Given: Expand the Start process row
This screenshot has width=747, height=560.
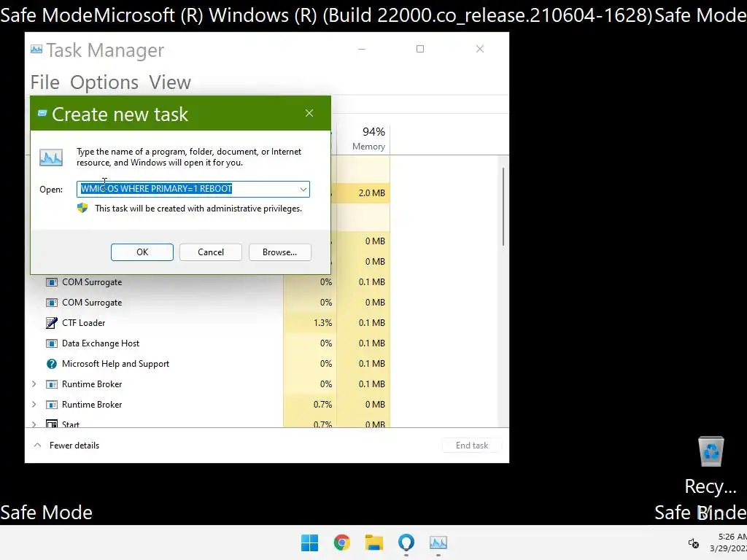Looking at the screenshot, I should click(x=34, y=424).
